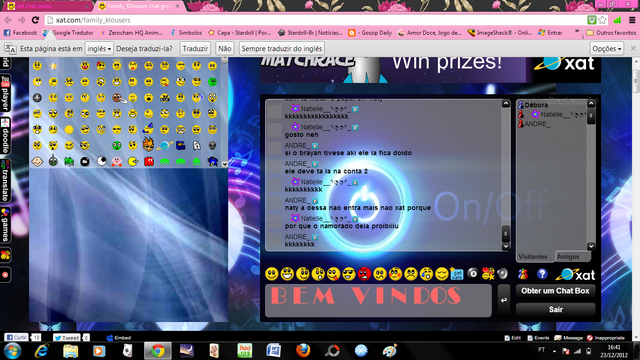This screenshot has width=640, height=360.
Task: Click the 8-ball icon in chat toolbar
Action: pyautogui.click(x=472, y=273)
